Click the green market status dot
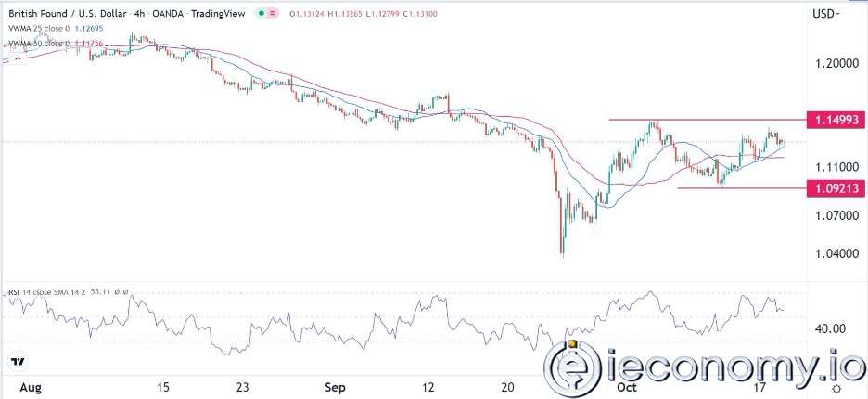Screen dimensions: 868x399 click(262, 13)
